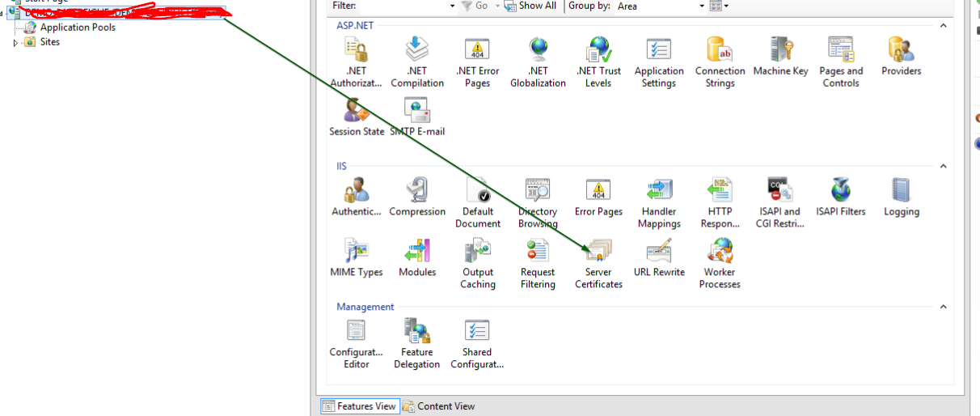Image resolution: width=980 pixels, height=416 pixels.
Task: Collapse the Management group
Action: pyautogui.click(x=943, y=308)
